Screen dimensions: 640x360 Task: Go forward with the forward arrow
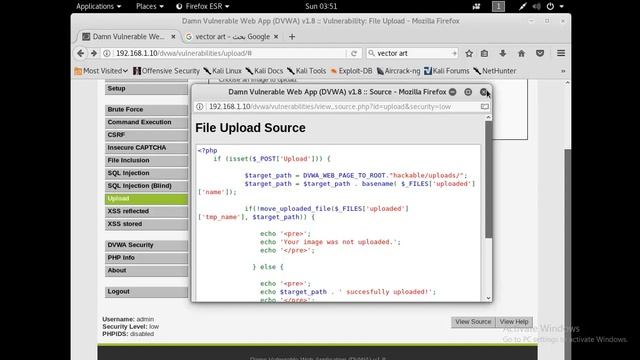[94, 53]
